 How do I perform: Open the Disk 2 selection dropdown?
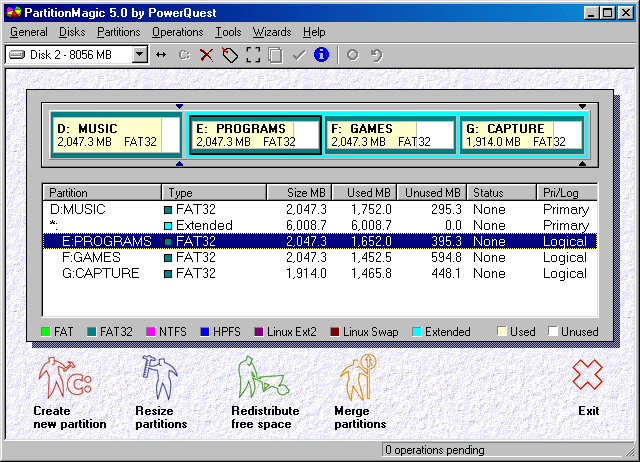pyautogui.click(x=139, y=54)
